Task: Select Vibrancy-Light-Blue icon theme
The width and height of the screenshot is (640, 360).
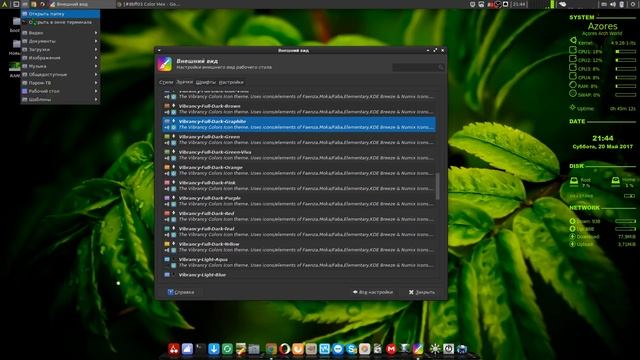Action: tap(299, 276)
